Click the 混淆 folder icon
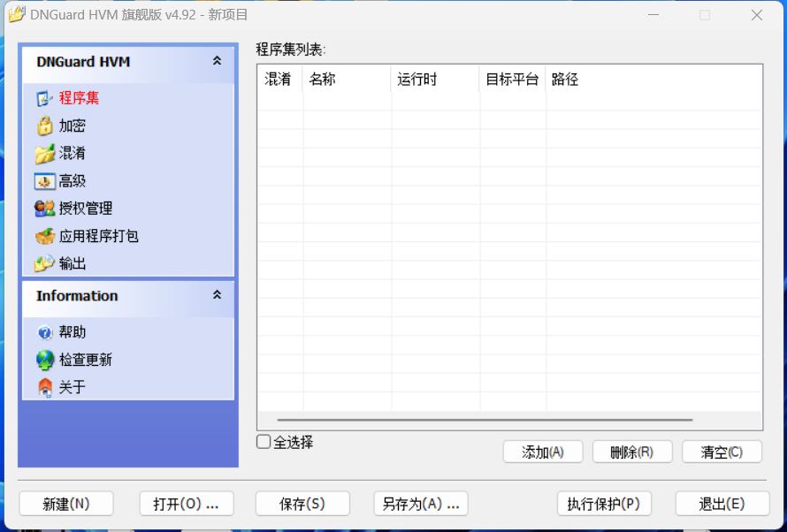The image size is (787, 532). [44, 154]
